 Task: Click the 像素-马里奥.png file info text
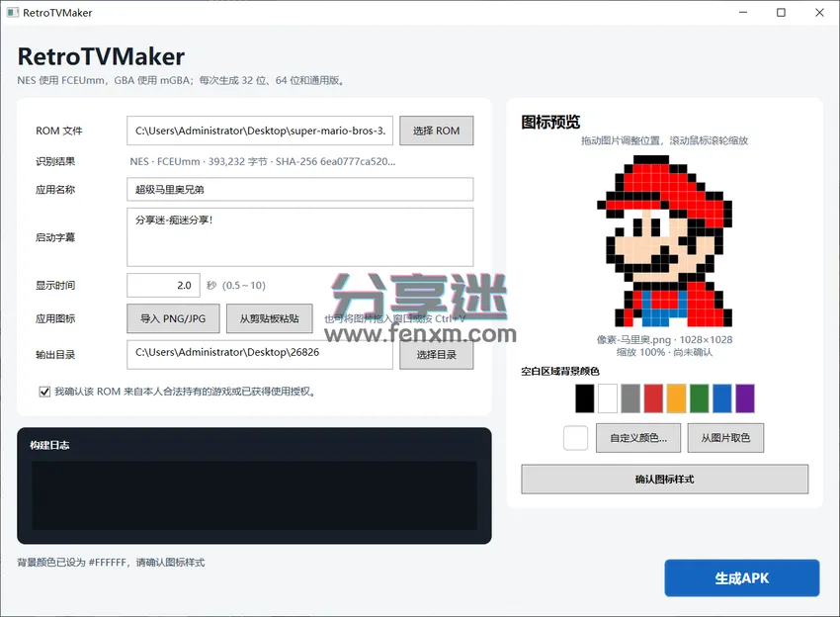(665, 339)
